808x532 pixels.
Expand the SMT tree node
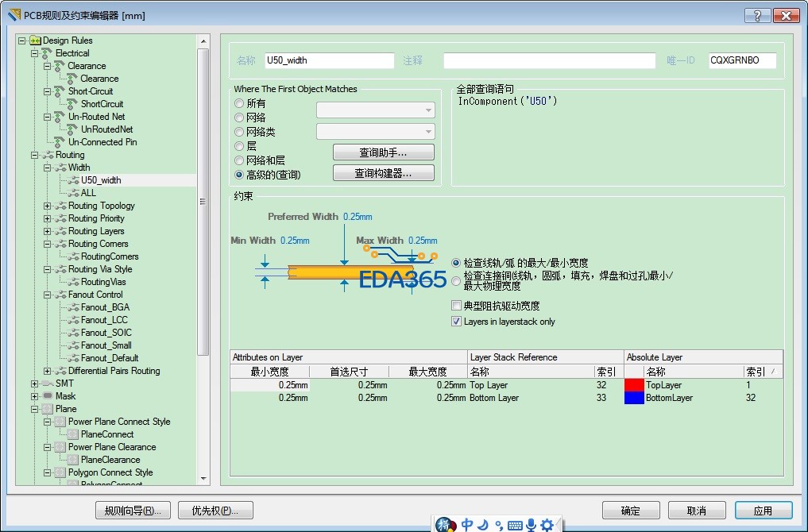coord(34,384)
